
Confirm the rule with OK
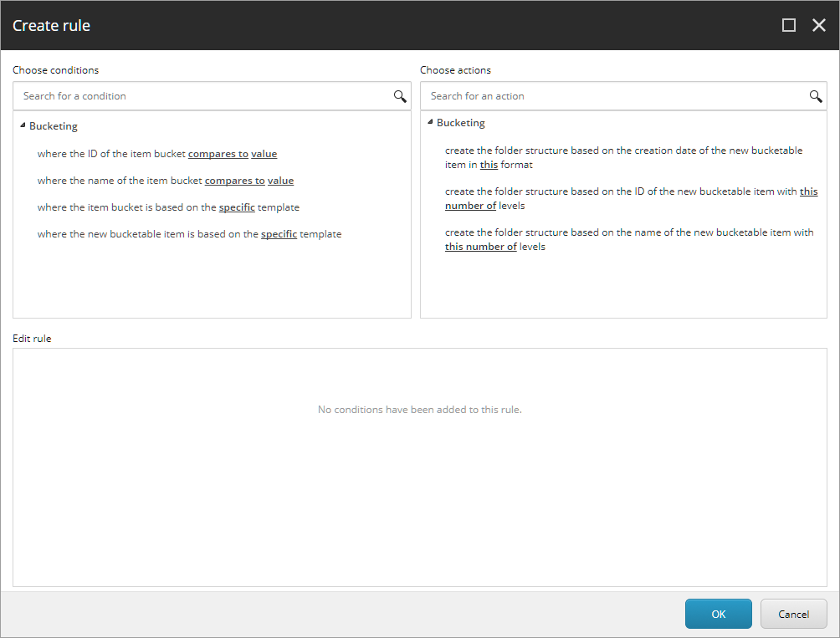click(x=718, y=613)
